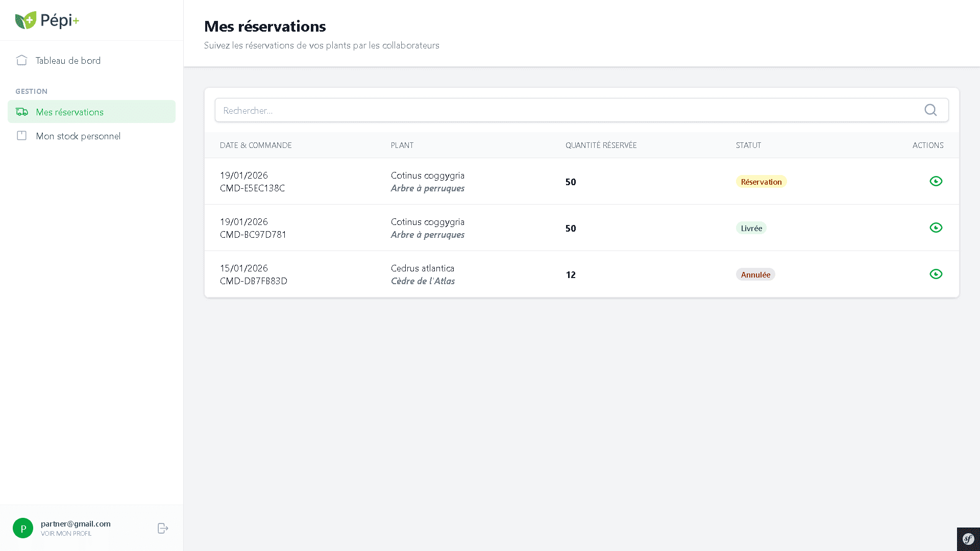
Task: Click the home icon beside Tableau de bord
Action: click(21, 60)
